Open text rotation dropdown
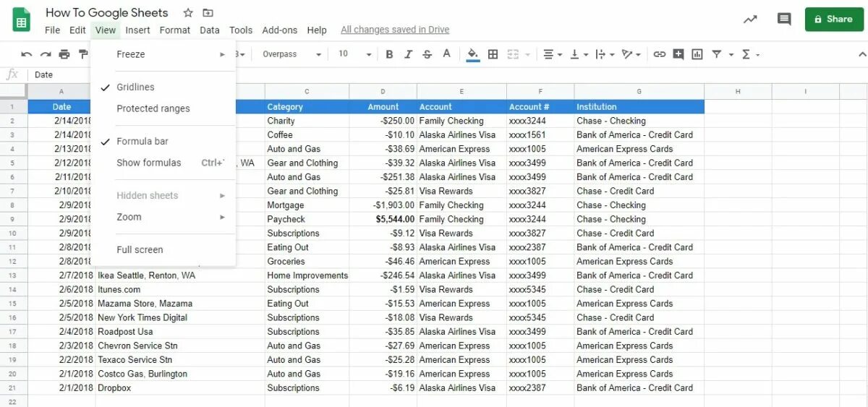This screenshot has height=407, width=868. tap(631, 54)
